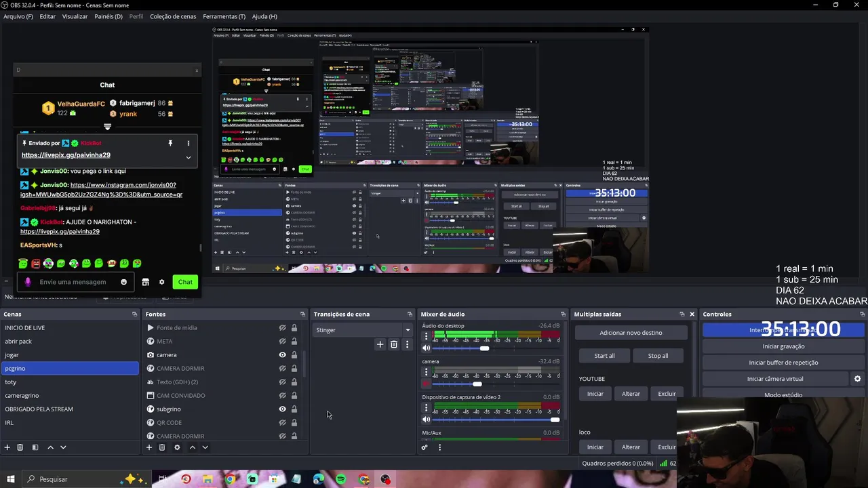Open advanced audio properties gears icon
This screenshot has width=868, height=488.
pyautogui.click(x=425, y=447)
